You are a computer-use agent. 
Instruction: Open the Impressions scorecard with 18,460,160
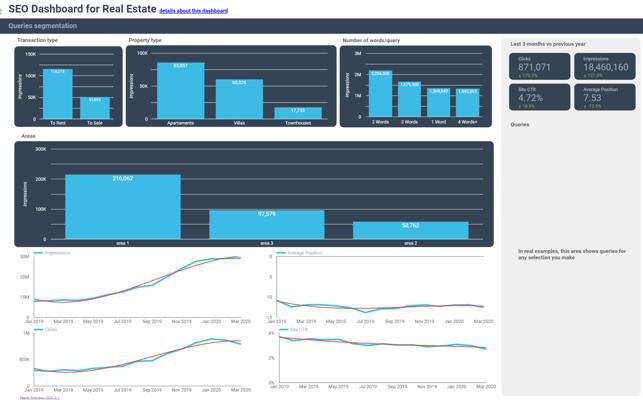[x=606, y=66]
